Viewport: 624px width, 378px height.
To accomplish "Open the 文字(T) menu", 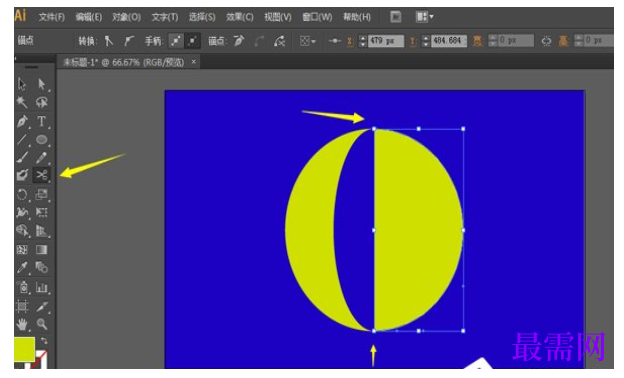I will [x=165, y=17].
